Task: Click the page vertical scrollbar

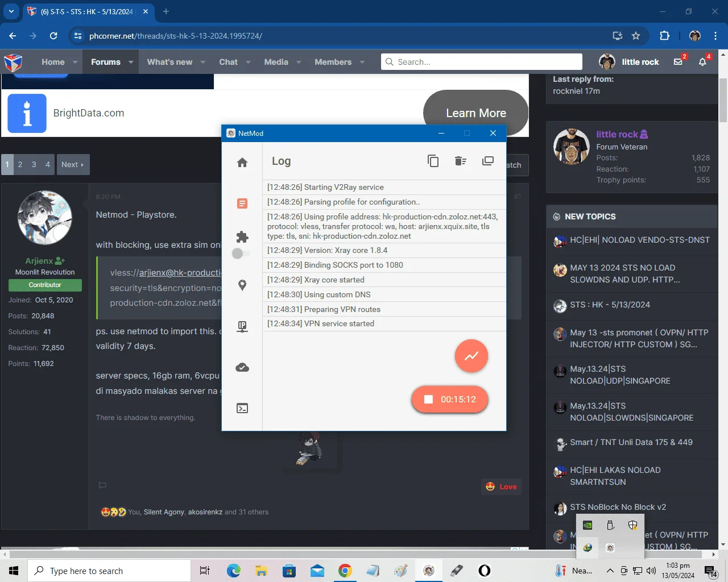Action: (723, 101)
